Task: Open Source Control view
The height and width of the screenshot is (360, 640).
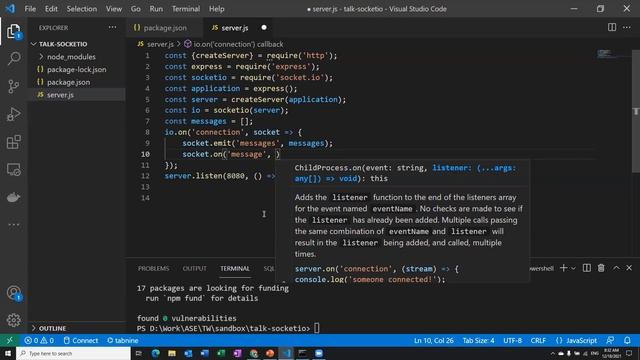Action: 13,87
